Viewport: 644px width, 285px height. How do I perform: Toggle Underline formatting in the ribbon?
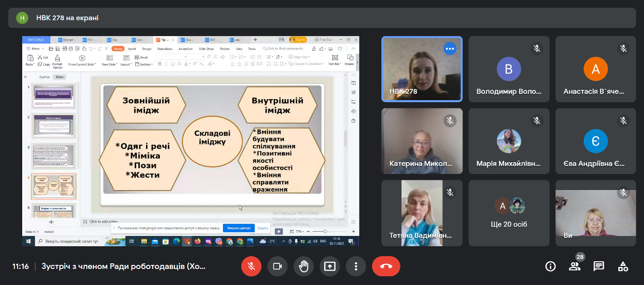click(x=174, y=64)
